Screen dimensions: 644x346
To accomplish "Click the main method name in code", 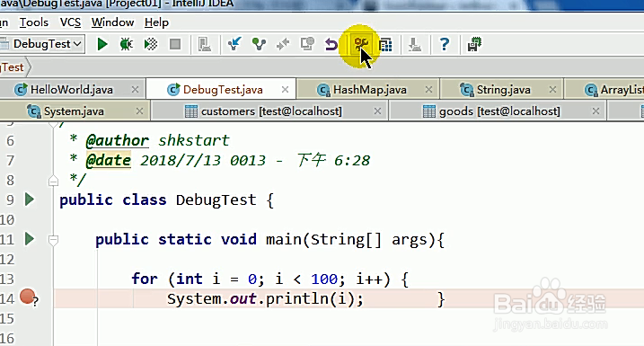I will [284, 240].
